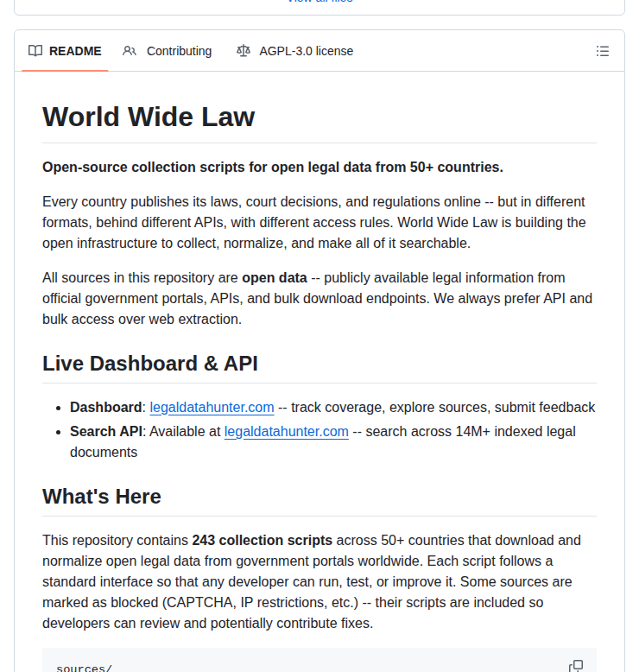Click the bold 'Open-source collection scripts' sentence

point(273,168)
